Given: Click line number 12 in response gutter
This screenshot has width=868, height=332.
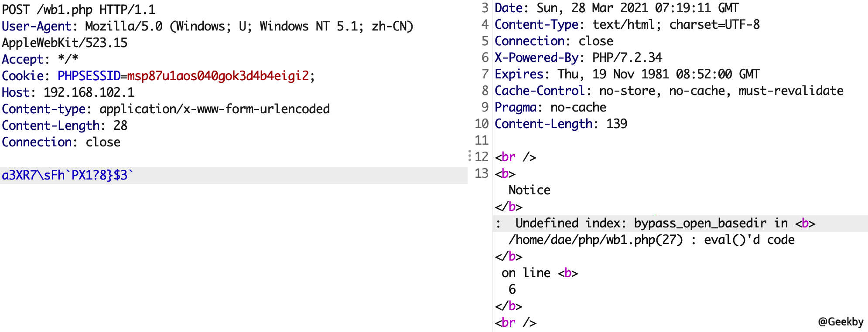Looking at the screenshot, I should point(481,156).
